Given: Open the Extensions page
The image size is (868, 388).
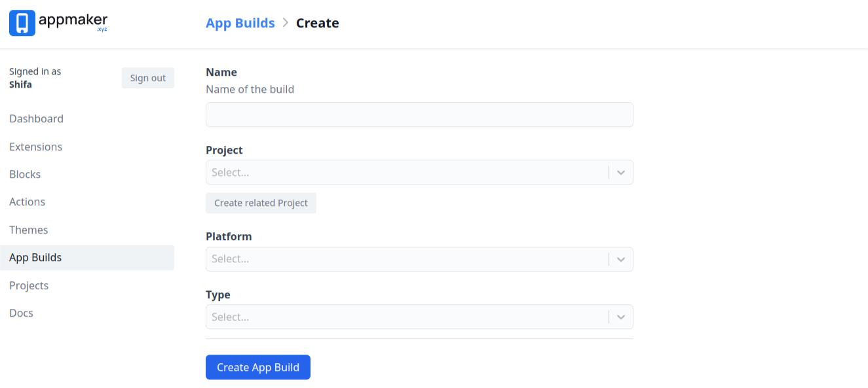Looking at the screenshot, I should pos(35,147).
